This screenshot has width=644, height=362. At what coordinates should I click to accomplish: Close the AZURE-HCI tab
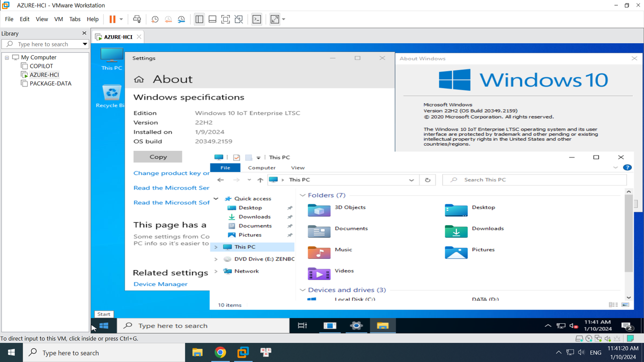pyautogui.click(x=139, y=37)
